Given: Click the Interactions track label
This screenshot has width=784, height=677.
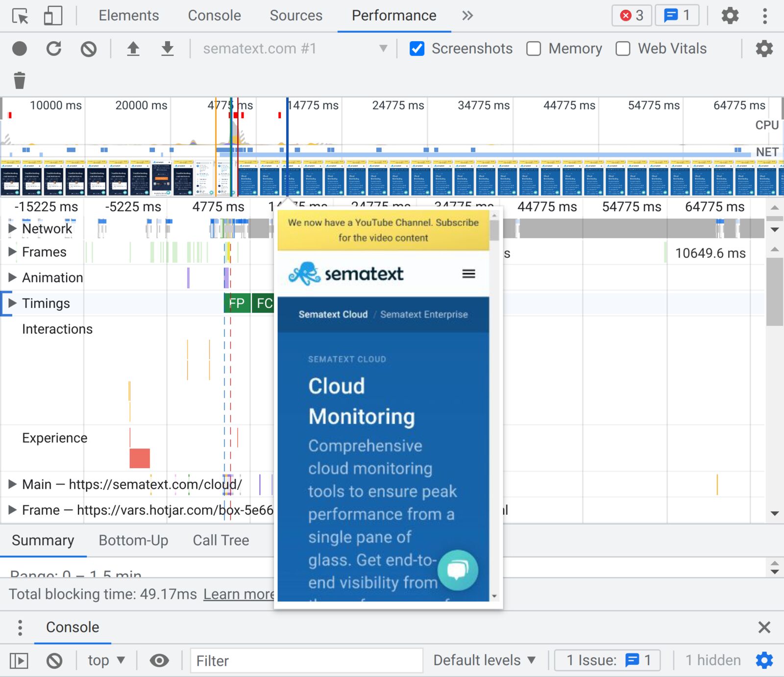Looking at the screenshot, I should [57, 329].
